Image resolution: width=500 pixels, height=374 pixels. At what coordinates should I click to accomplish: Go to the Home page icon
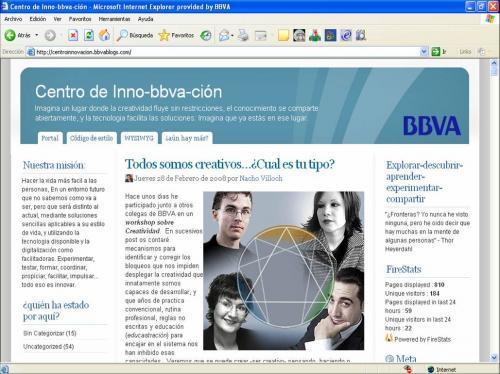(104, 35)
